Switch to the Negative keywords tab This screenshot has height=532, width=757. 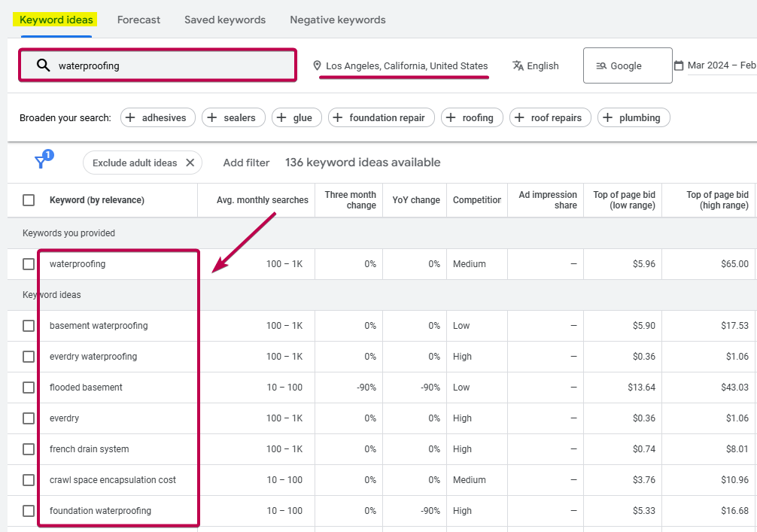click(x=337, y=20)
